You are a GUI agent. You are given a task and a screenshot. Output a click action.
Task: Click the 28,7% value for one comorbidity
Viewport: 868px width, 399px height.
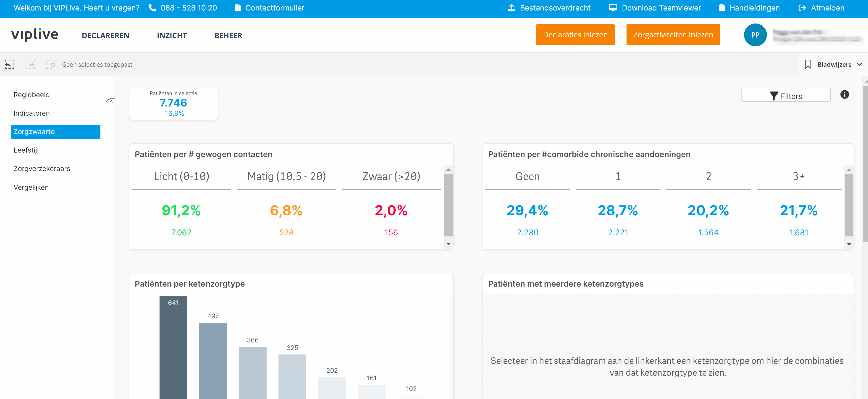pos(618,210)
